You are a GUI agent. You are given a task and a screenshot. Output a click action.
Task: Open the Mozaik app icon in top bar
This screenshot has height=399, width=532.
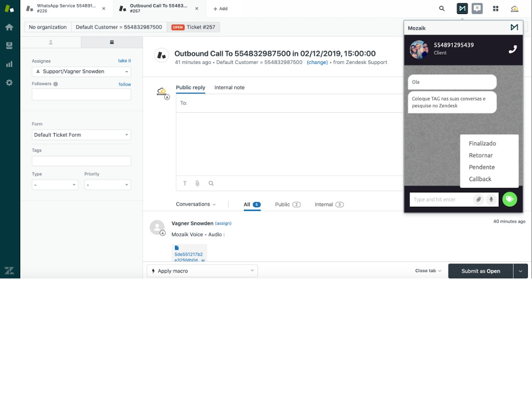tap(462, 9)
